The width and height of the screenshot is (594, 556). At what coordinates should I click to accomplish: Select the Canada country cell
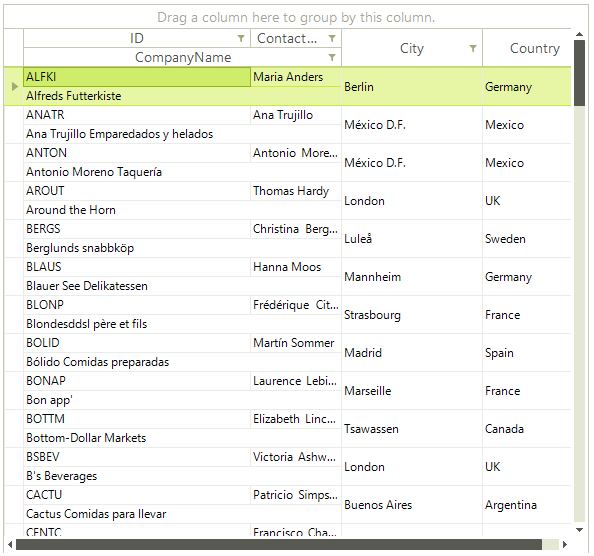[527, 429]
